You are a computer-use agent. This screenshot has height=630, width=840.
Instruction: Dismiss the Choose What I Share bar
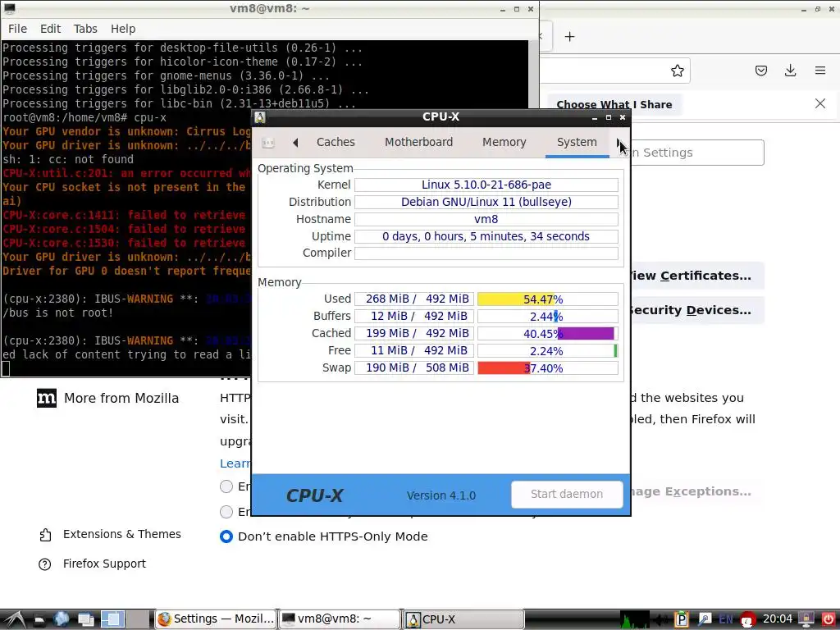(x=820, y=103)
